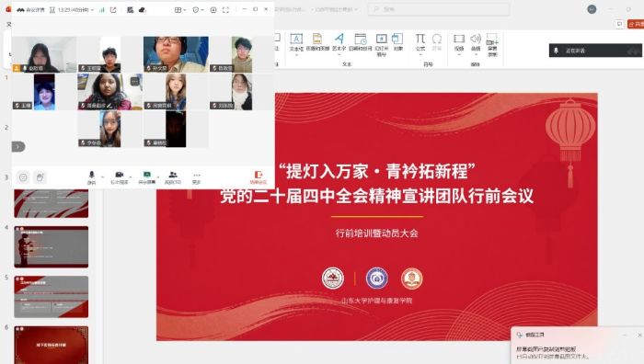The width and height of the screenshot is (644, 364).
Task: Expand the meeting timer dropdown
Action: (x=92, y=10)
